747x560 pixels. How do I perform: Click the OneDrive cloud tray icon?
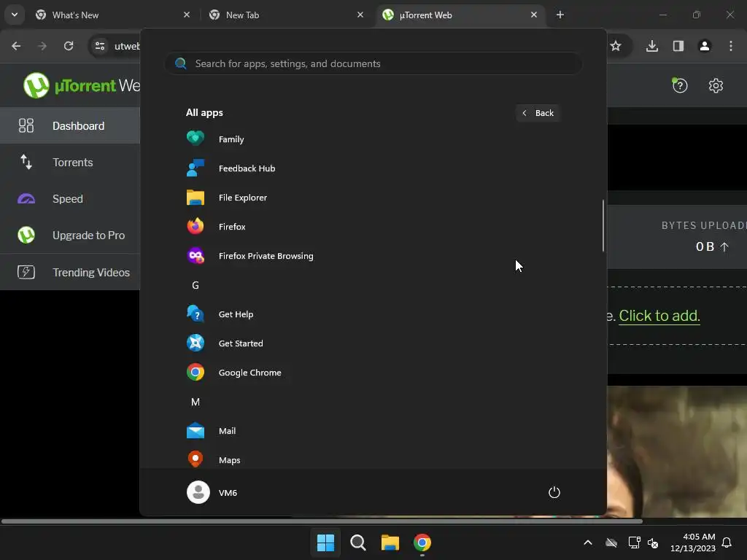click(611, 542)
